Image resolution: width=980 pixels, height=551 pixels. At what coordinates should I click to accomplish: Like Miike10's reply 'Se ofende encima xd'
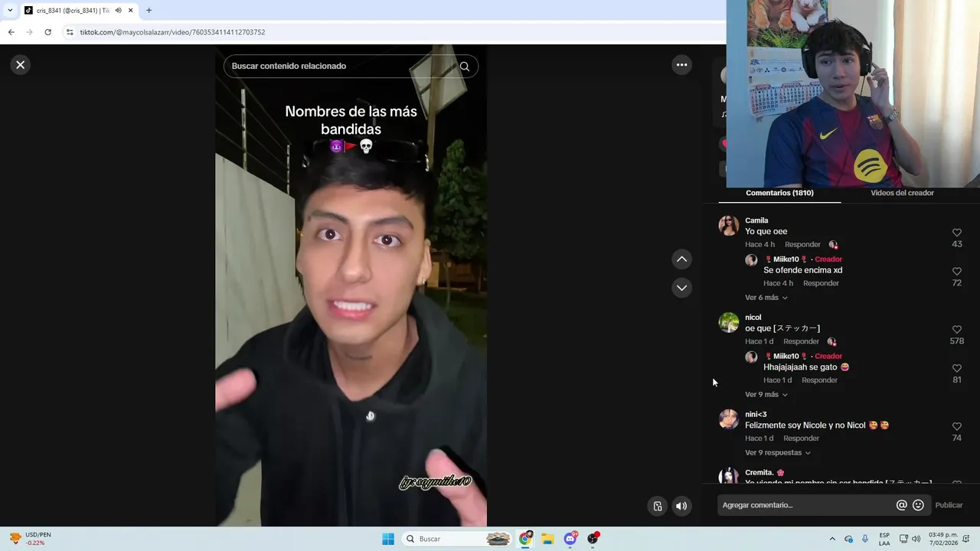[956, 272]
